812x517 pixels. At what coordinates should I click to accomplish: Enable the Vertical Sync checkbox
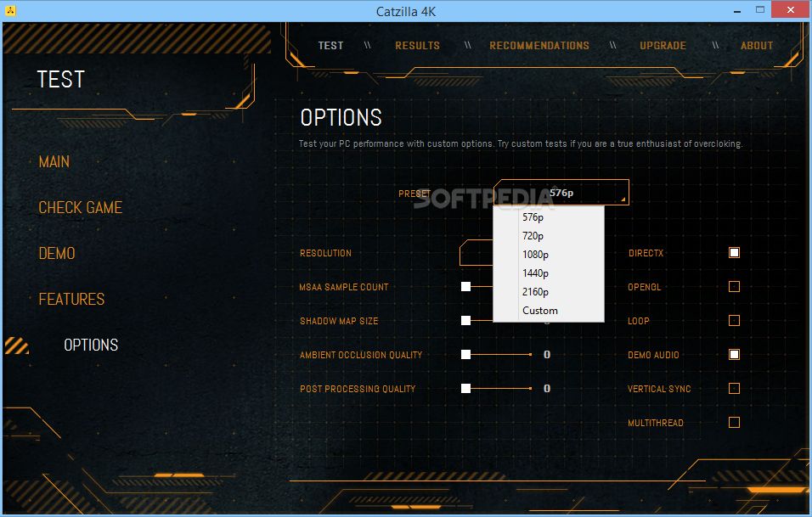734,389
